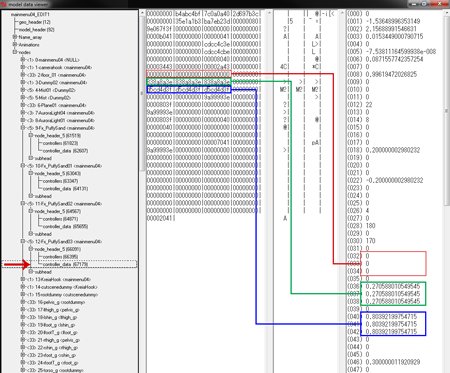Image resolution: width=450 pixels, height=373 pixels.
Task: Click value row (022) -0.200000002980232
Action: (x=385, y=180)
